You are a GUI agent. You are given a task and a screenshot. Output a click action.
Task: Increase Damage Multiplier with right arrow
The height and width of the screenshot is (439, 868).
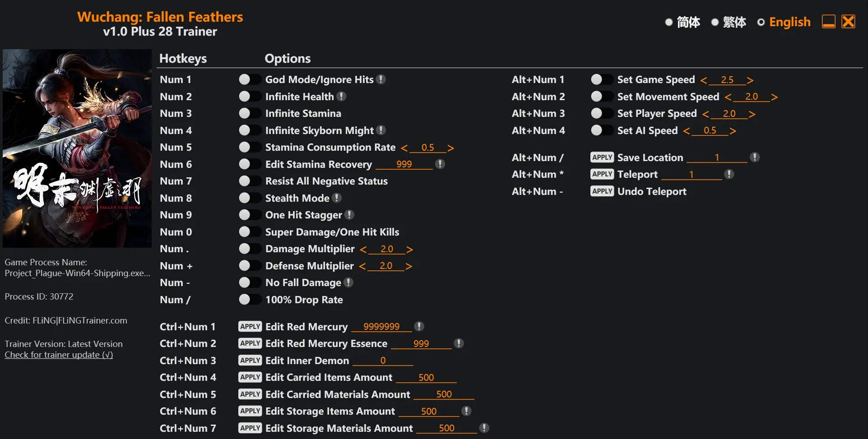click(x=409, y=249)
